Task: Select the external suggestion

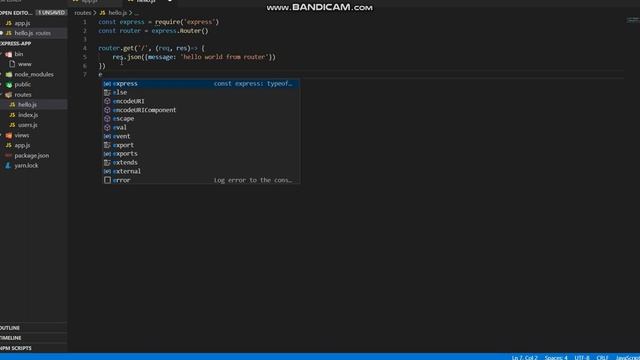Action: [x=201, y=171]
